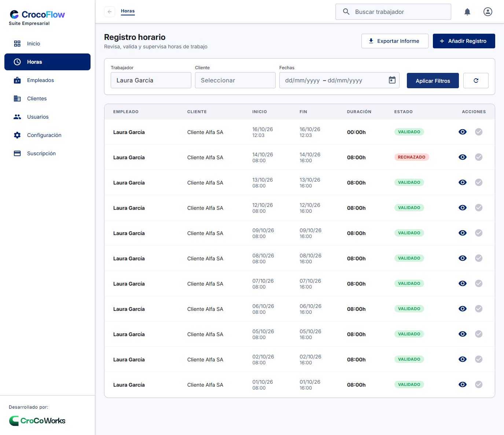The image size is (504, 435).
Task: Click the reset filters refresh icon
Action: point(476,81)
